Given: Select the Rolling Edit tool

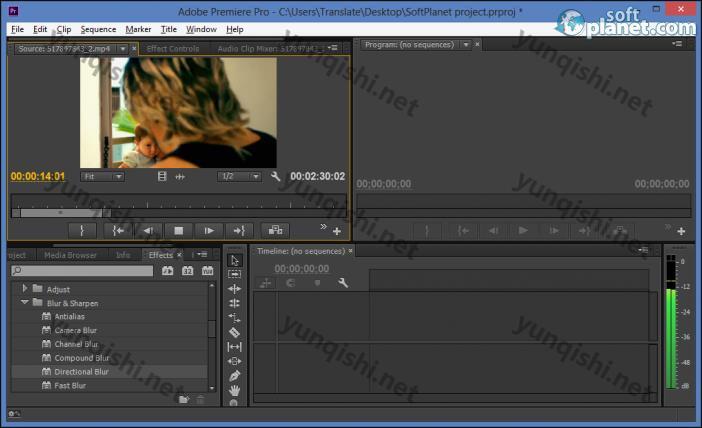Looking at the screenshot, I should [234, 303].
